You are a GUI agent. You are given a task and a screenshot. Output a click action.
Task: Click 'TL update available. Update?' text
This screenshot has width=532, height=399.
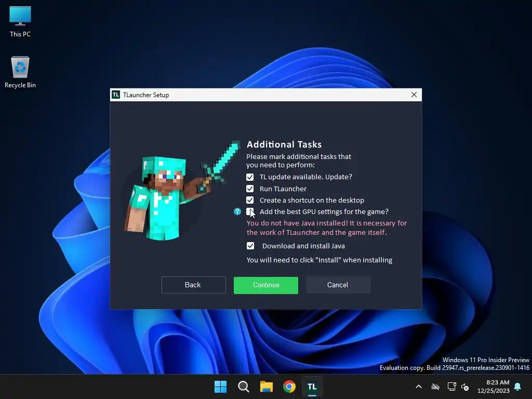[305, 177]
